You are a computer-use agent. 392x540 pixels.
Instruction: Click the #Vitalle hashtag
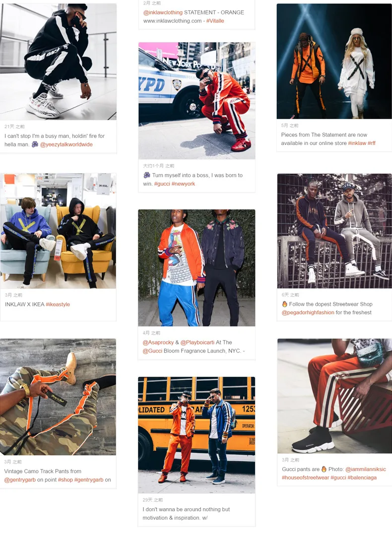[x=215, y=21]
